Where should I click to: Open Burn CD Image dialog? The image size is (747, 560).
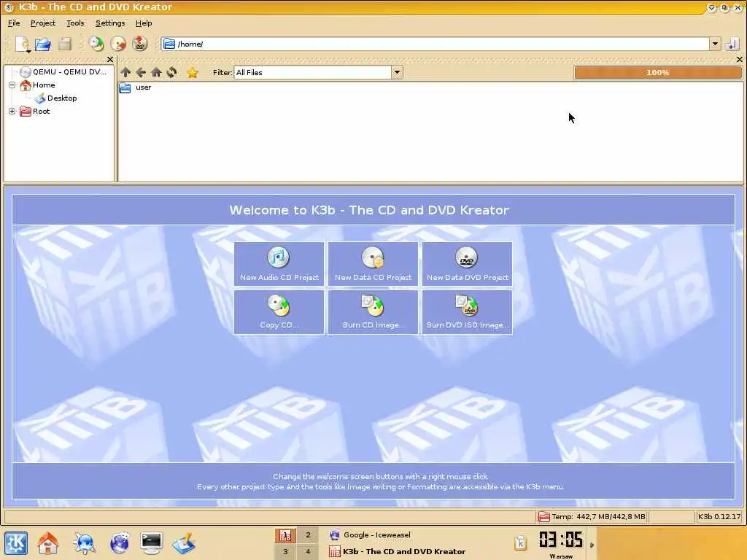point(373,312)
